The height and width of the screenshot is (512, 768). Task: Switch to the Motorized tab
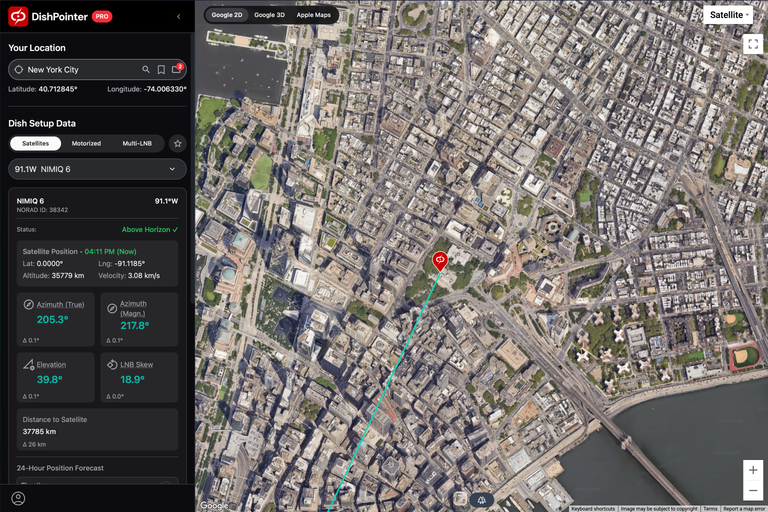pyautogui.click(x=86, y=144)
